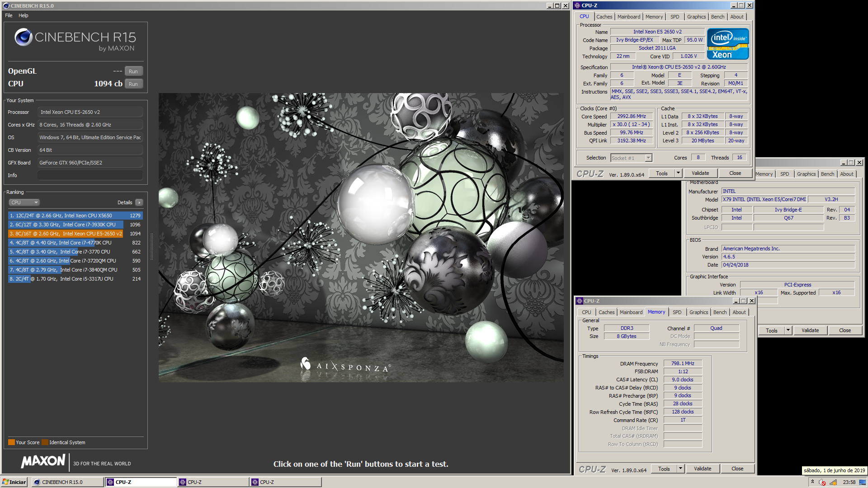Click the Identical System color swatch

coord(44,442)
